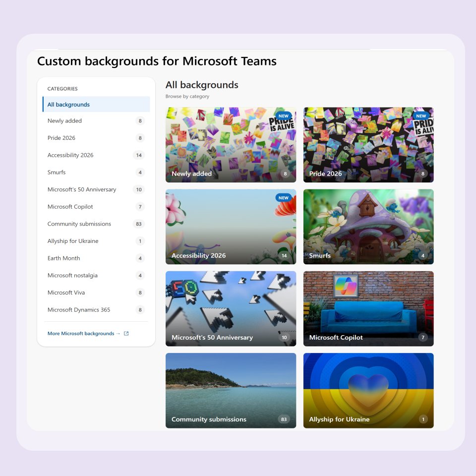Click the 14 count badge beside Accessibility 2026 in sidebar
The width and height of the screenshot is (476, 476).
pyautogui.click(x=139, y=155)
